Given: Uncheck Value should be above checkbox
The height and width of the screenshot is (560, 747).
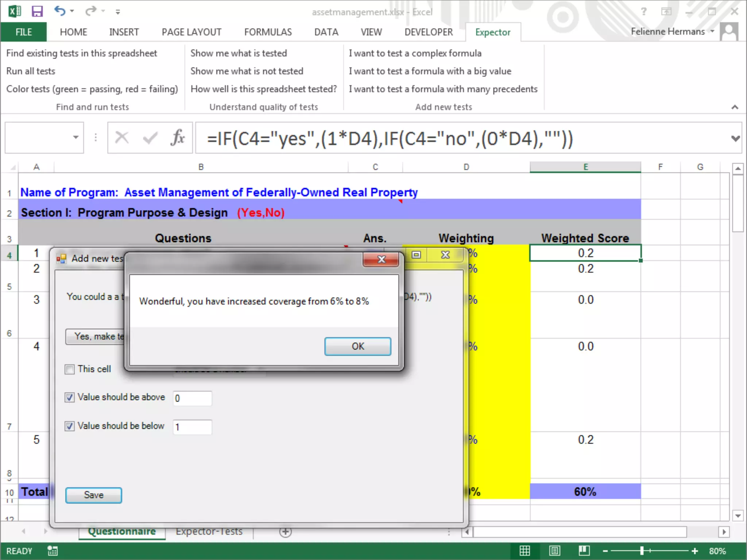Looking at the screenshot, I should coord(70,397).
